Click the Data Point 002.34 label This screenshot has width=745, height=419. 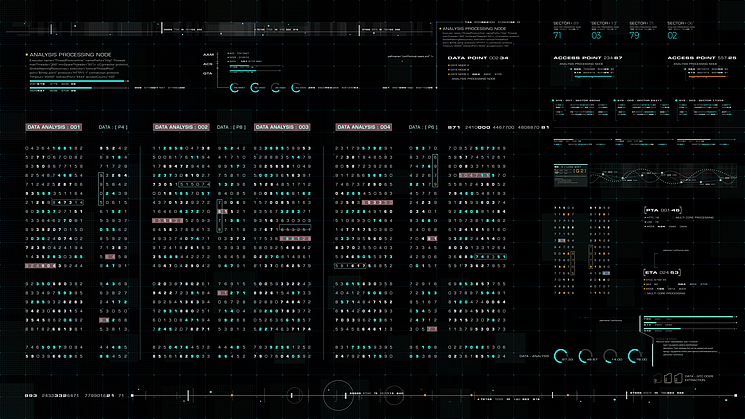(478, 58)
